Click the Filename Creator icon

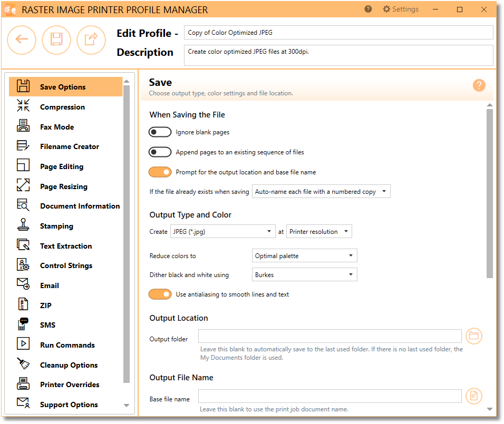point(23,145)
